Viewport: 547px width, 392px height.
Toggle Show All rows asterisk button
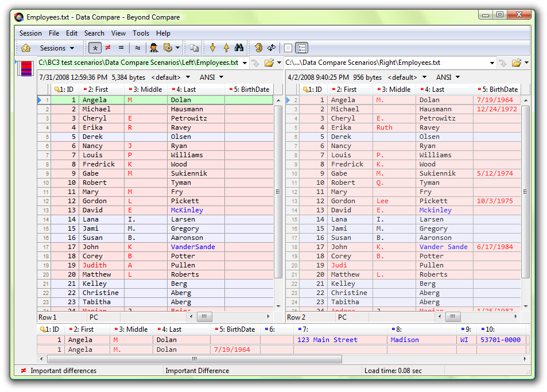[x=95, y=48]
